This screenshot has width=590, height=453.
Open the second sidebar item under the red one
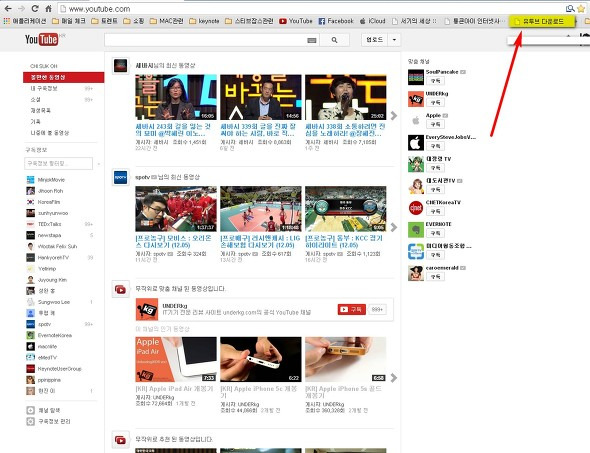(36, 99)
